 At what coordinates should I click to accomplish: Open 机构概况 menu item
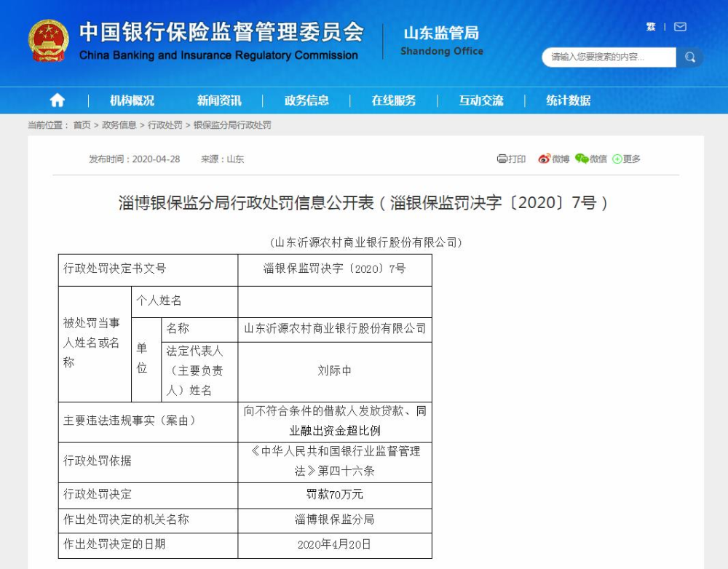click(x=132, y=100)
